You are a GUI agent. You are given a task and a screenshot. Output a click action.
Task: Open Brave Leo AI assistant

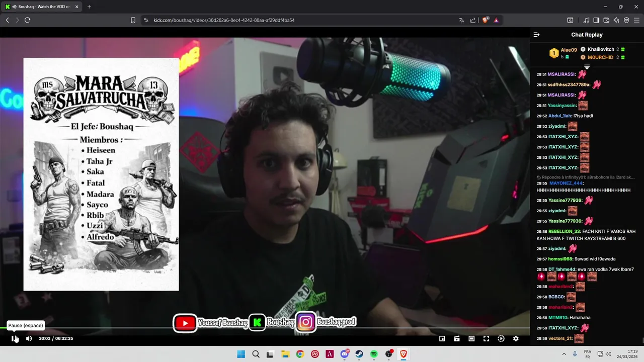(x=616, y=20)
